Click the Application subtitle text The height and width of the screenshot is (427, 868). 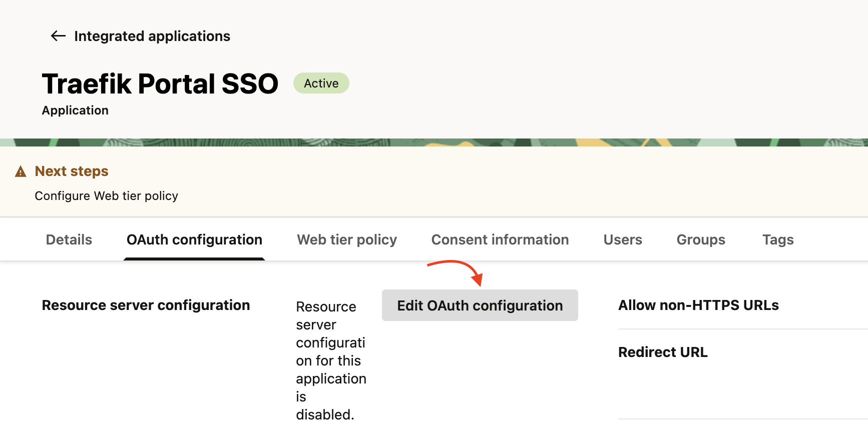click(75, 110)
